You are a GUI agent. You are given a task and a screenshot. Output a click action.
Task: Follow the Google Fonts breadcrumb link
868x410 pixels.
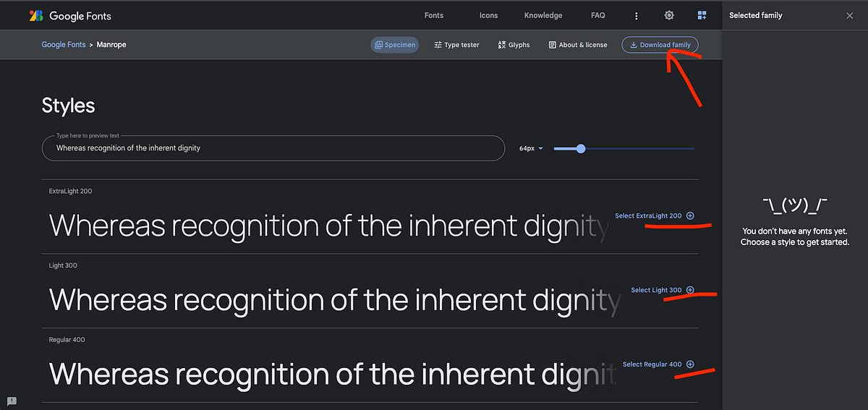(x=64, y=45)
